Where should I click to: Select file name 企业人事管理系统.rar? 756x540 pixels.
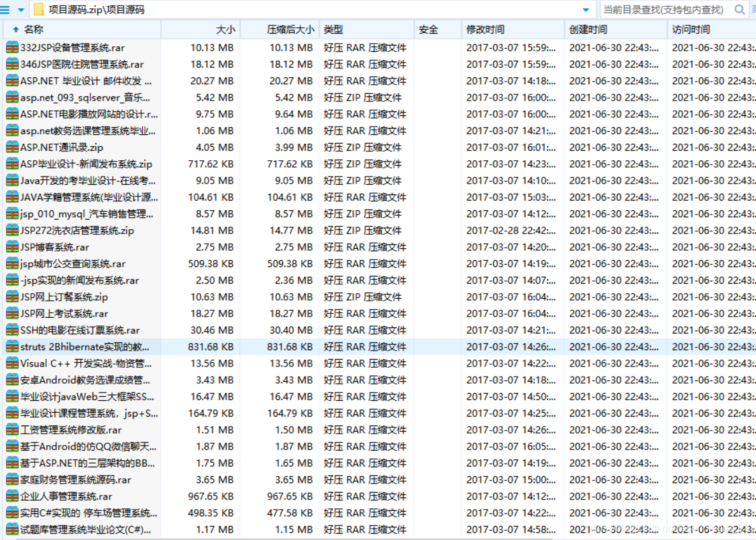pos(66,496)
